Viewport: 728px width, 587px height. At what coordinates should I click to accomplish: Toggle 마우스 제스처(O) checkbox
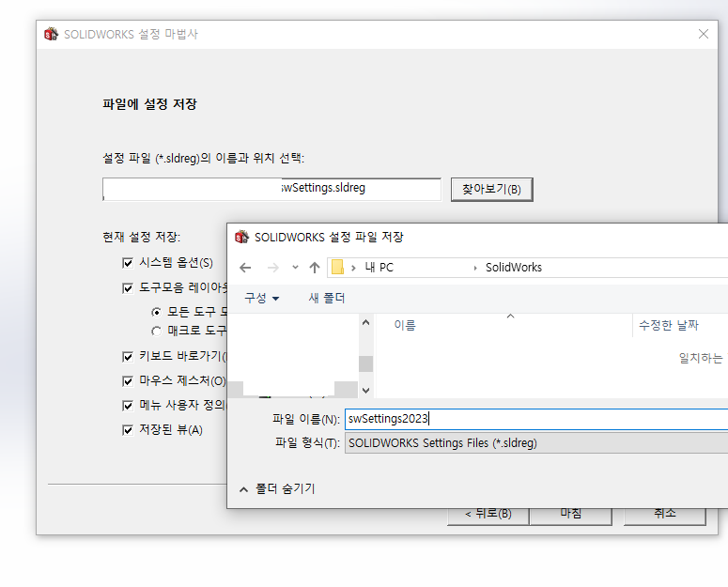click(128, 381)
